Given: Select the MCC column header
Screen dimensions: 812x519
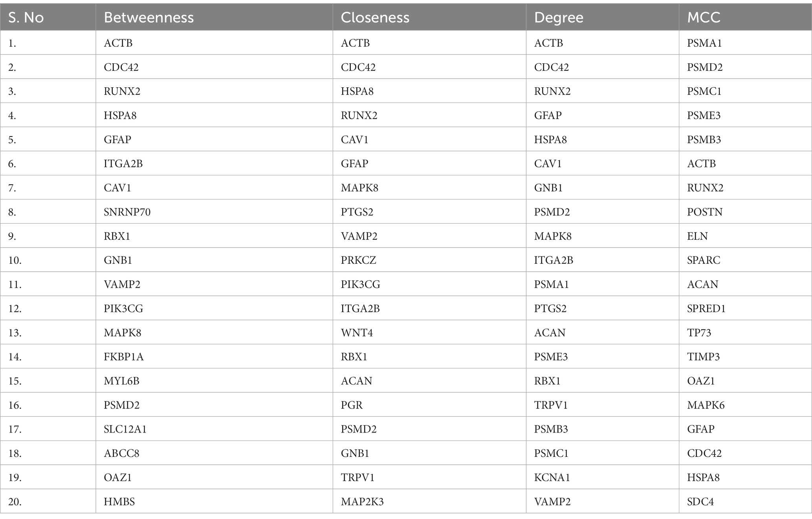Looking at the screenshot, I should pos(704,17).
